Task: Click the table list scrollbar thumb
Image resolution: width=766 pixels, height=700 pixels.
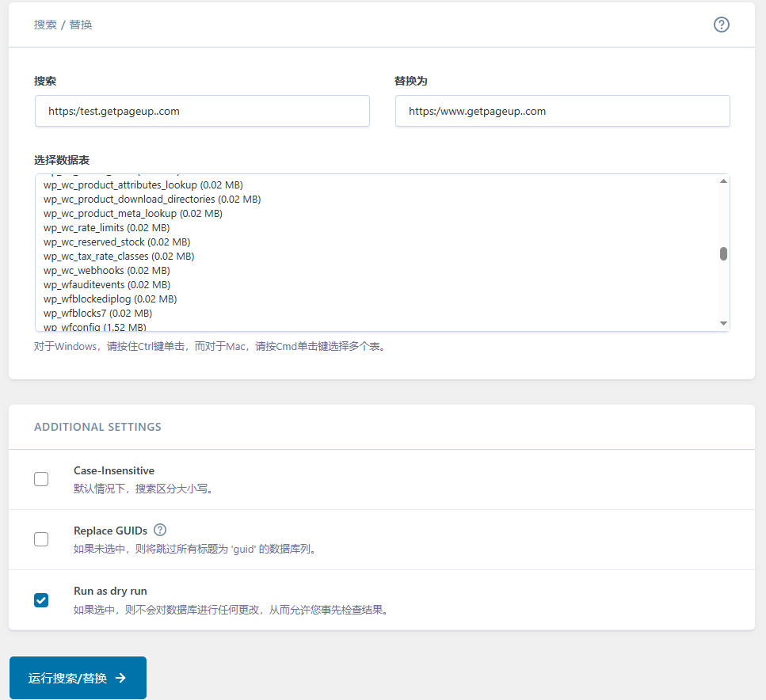Action: point(723,253)
